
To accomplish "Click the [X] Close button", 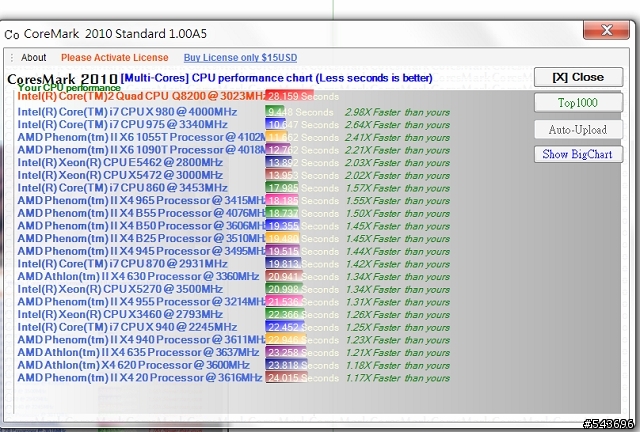I will [578, 77].
